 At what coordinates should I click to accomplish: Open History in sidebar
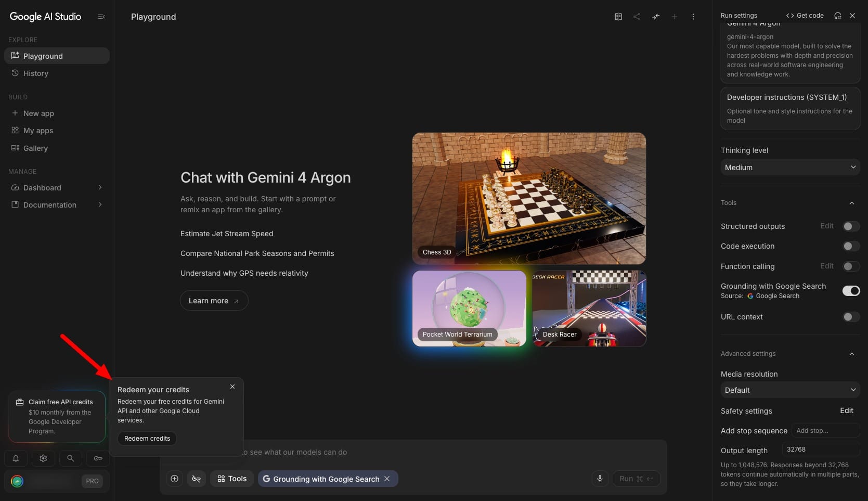[x=57, y=73]
